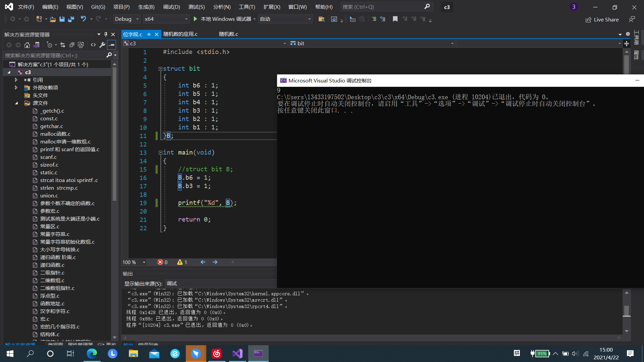This screenshot has height=362, width=644.
Task: Open the 文件(F) menu
Action: point(26,7)
